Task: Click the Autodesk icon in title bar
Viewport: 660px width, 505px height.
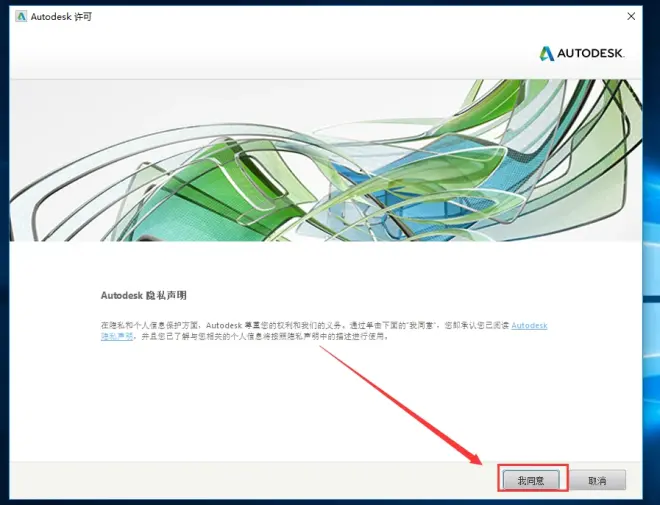Action: tap(21, 16)
